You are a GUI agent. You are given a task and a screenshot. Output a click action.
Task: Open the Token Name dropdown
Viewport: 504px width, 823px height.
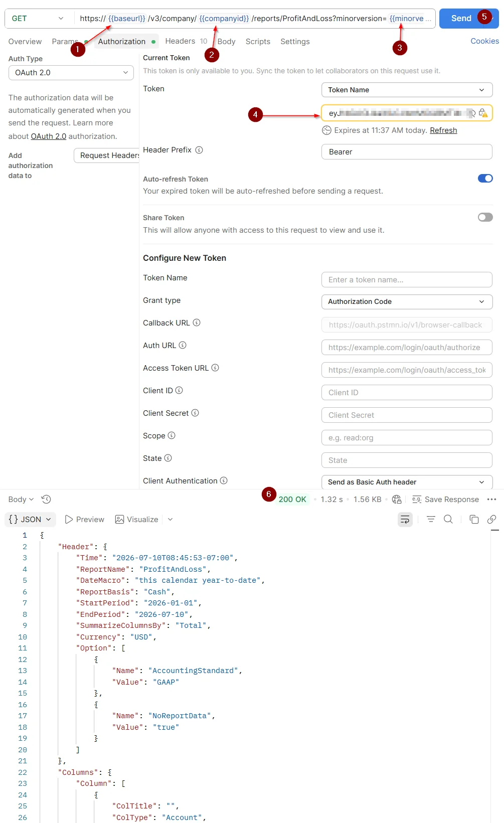pyautogui.click(x=407, y=90)
